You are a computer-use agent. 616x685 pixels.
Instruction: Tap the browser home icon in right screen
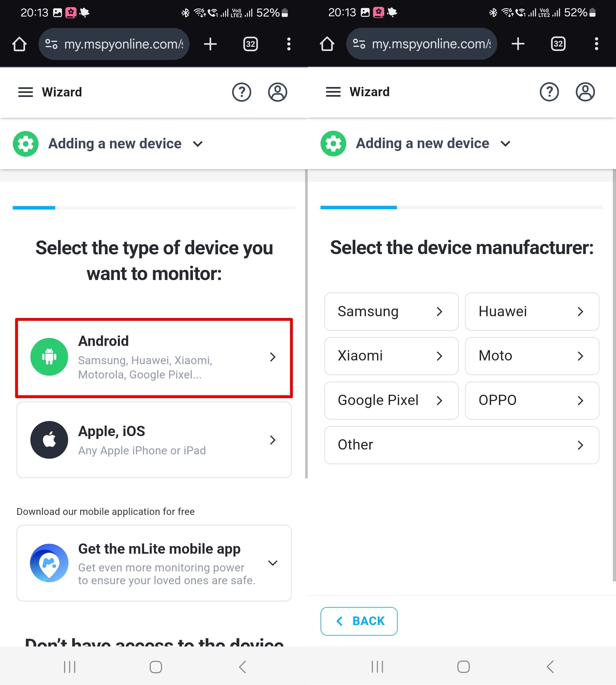pyautogui.click(x=327, y=44)
